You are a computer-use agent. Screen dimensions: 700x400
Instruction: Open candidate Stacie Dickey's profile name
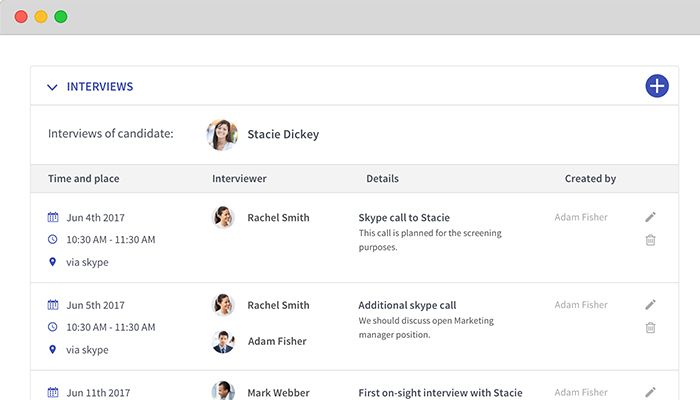(283, 134)
